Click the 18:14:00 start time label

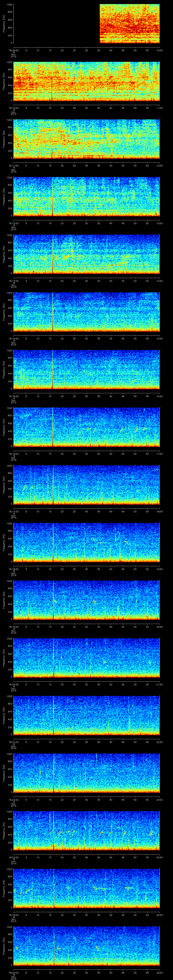(13, 339)
